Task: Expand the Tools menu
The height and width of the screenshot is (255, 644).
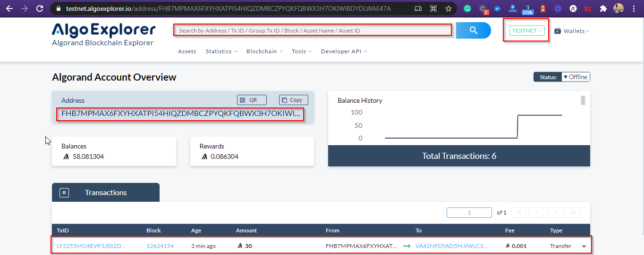Action: (302, 51)
